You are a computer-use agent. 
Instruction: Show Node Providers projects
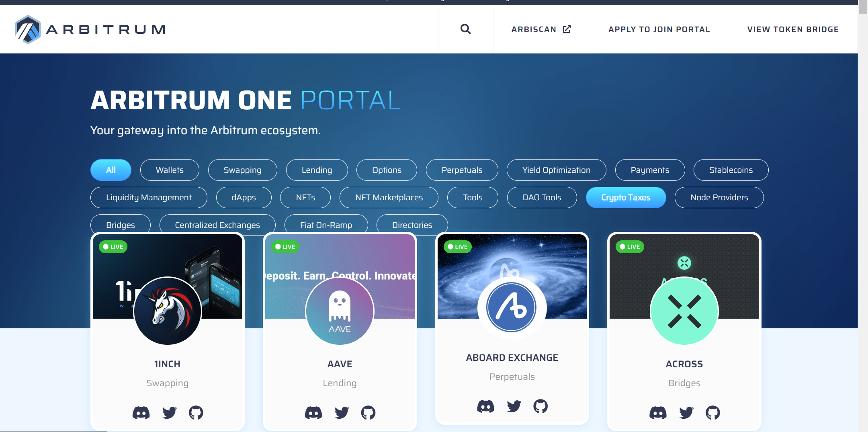719,197
